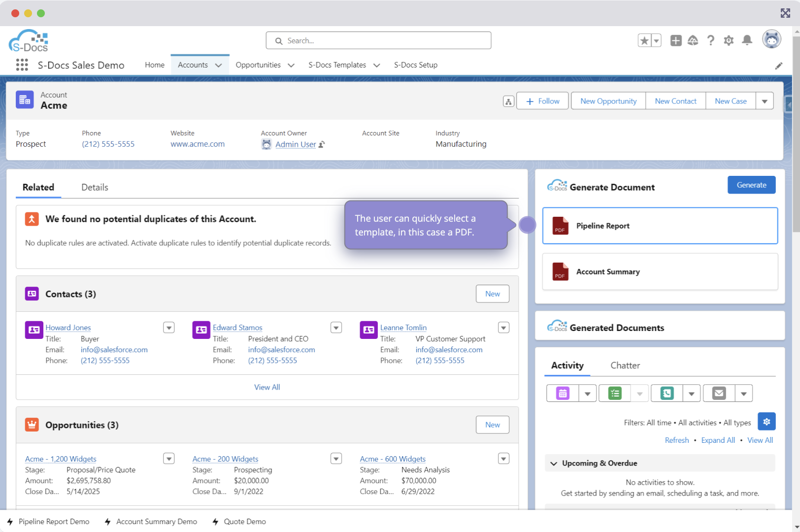Open the Setup gear icon
The width and height of the screenshot is (800, 532).
tap(729, 40)
